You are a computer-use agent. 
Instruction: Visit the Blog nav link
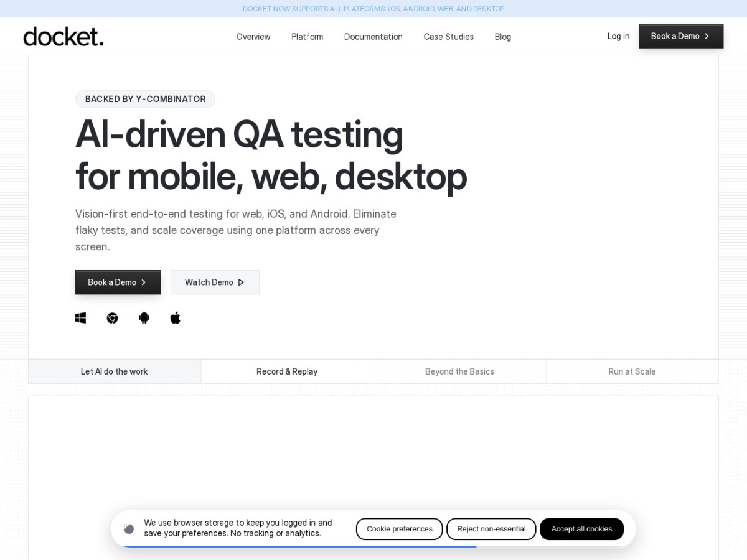(503, 37)
